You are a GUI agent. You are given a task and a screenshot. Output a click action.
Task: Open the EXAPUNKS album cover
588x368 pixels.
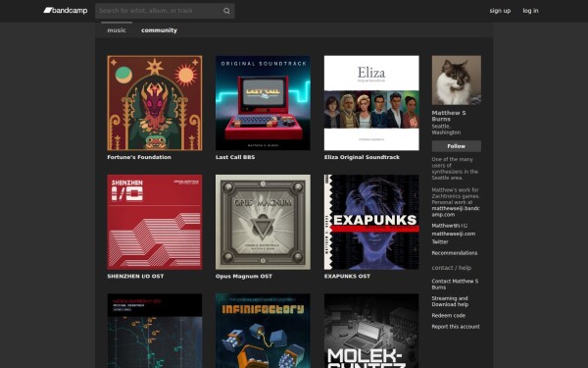[371, 222]
